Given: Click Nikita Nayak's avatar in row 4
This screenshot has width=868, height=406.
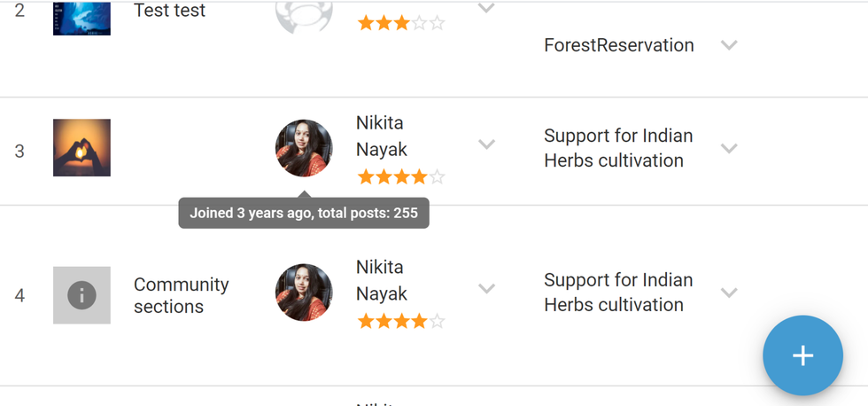Looking at the screenshot, I should coord(304,292).
